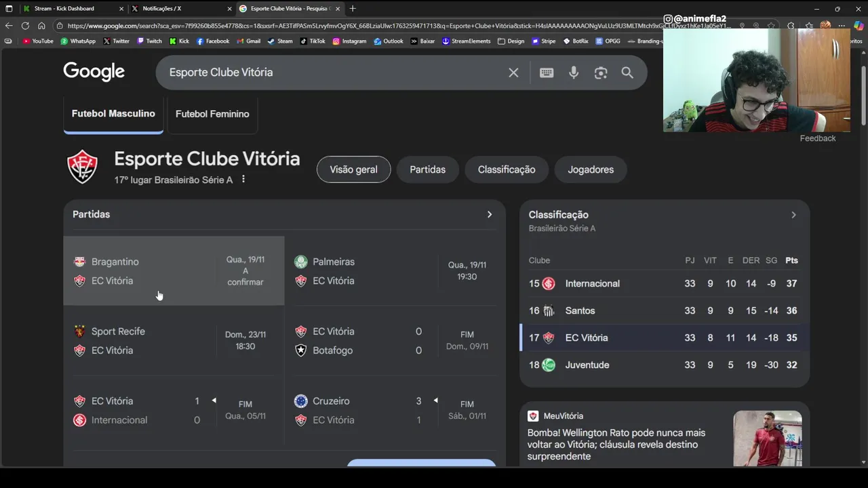
Task: Open a new browser tab
Action: tap(353, 8)
